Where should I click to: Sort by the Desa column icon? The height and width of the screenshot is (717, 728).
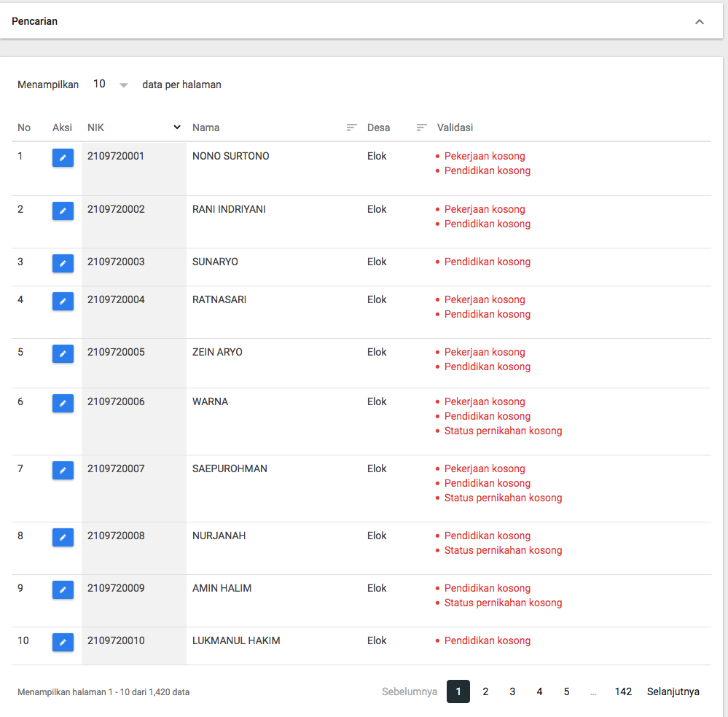click(421, 128)
